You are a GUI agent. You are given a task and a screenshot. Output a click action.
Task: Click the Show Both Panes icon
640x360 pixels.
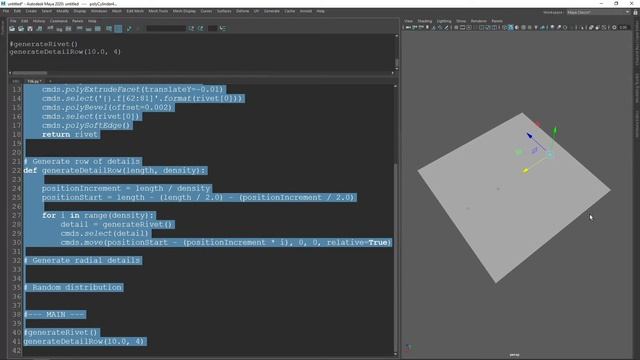click(x=98, y=29)
